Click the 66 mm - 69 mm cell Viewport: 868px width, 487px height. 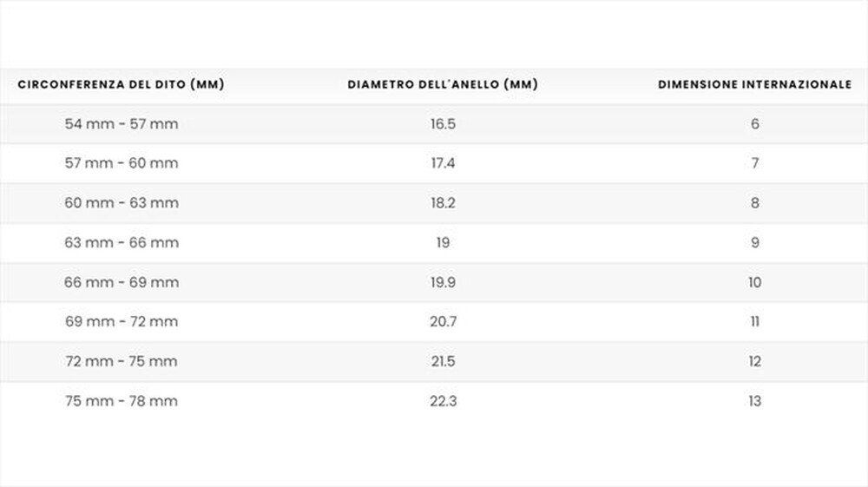[x=122, y=282]
